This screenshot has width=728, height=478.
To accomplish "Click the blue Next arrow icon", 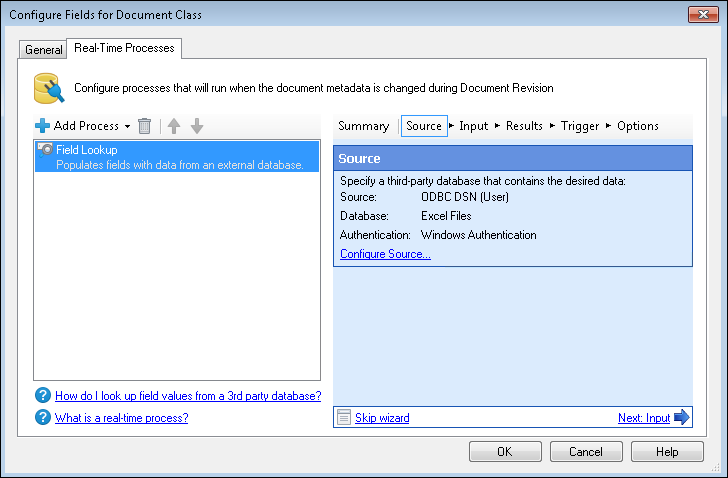I will click(682, 418).
